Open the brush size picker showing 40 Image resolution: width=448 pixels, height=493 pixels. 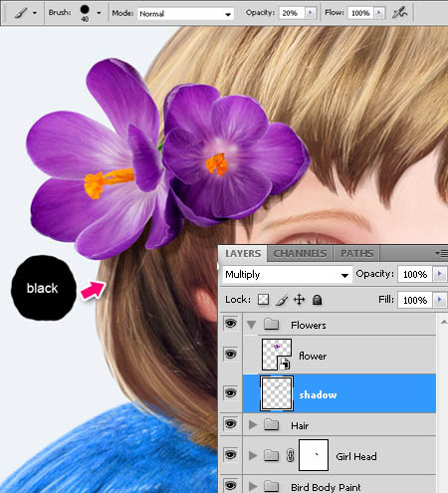coord(90,13)
